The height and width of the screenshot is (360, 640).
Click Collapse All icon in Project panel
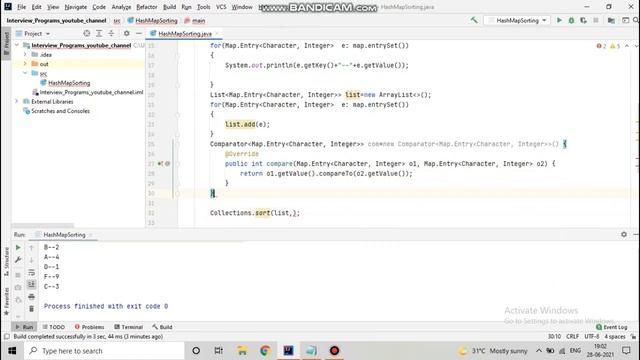pos(111,33)
